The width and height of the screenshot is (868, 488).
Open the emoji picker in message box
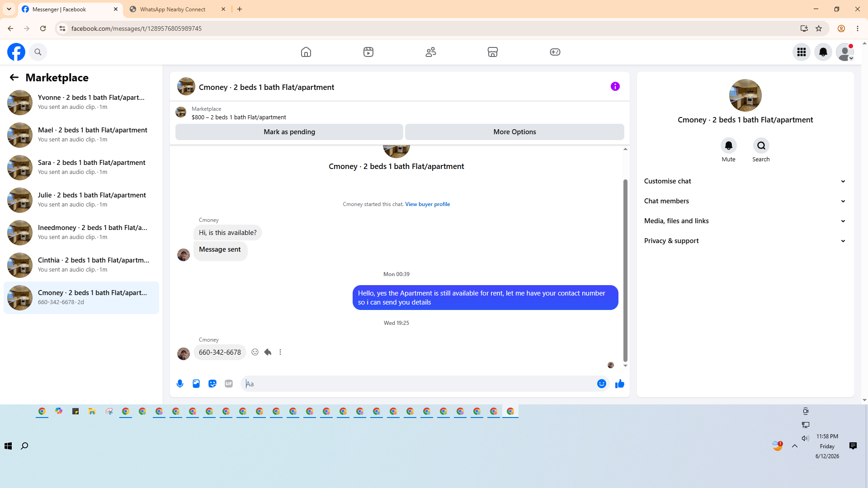(x=602, y=384)
